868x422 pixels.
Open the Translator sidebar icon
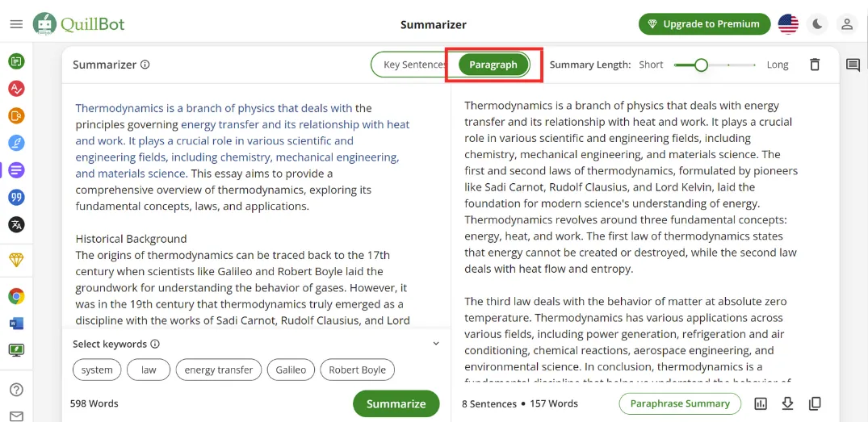16,225
